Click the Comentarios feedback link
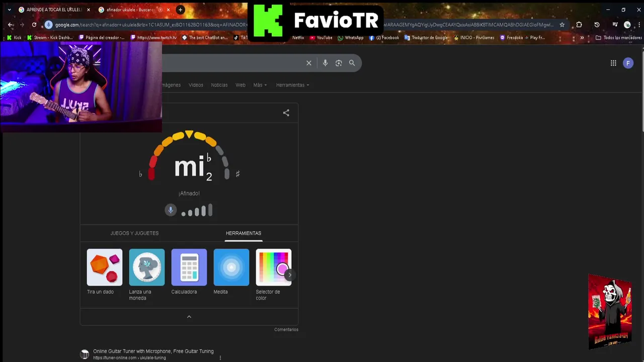644x362 pixels. [x=286, y=330]
